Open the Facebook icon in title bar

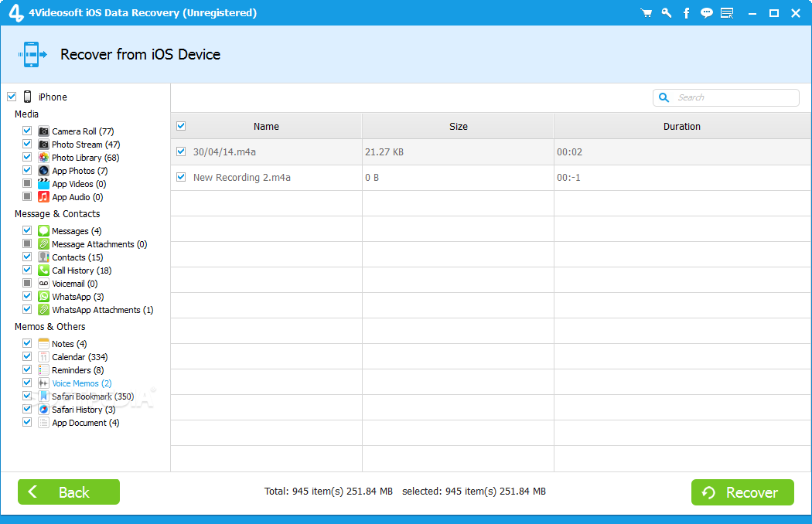pyautogui.click(x=686, y=13)
